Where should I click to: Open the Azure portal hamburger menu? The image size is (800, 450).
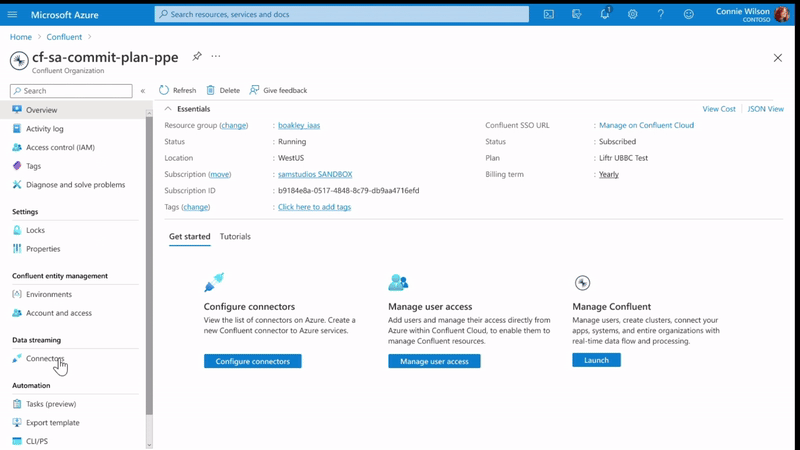click(12, 14)
